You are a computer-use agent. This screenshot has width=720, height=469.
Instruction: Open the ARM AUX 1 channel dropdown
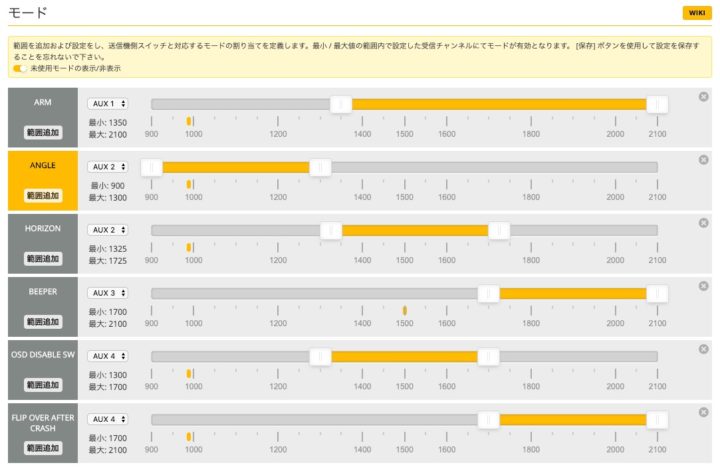click(x=107, y=103)
